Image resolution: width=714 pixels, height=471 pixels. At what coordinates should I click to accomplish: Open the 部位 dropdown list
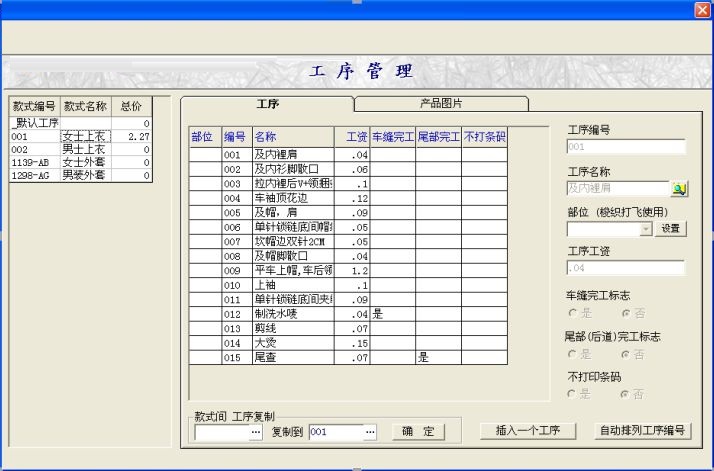pyautogui.click(x=645, y=229)
